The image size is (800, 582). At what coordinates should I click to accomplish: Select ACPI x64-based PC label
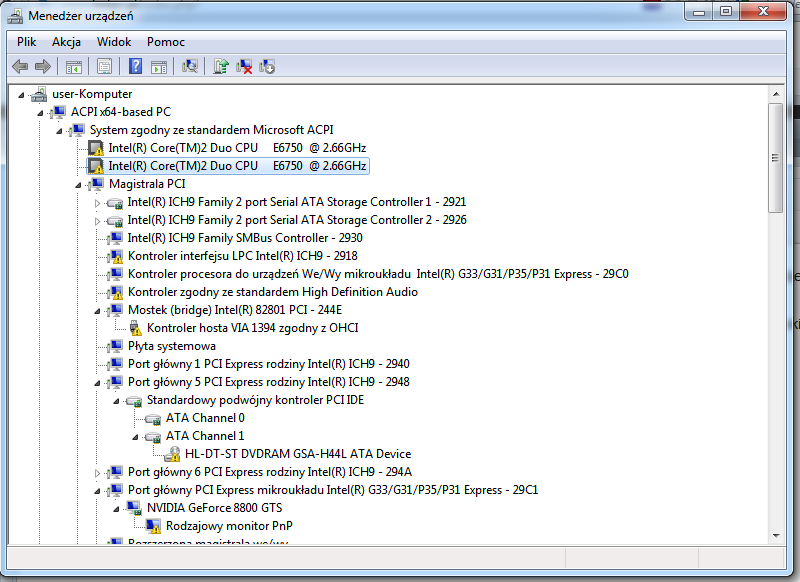120,112
